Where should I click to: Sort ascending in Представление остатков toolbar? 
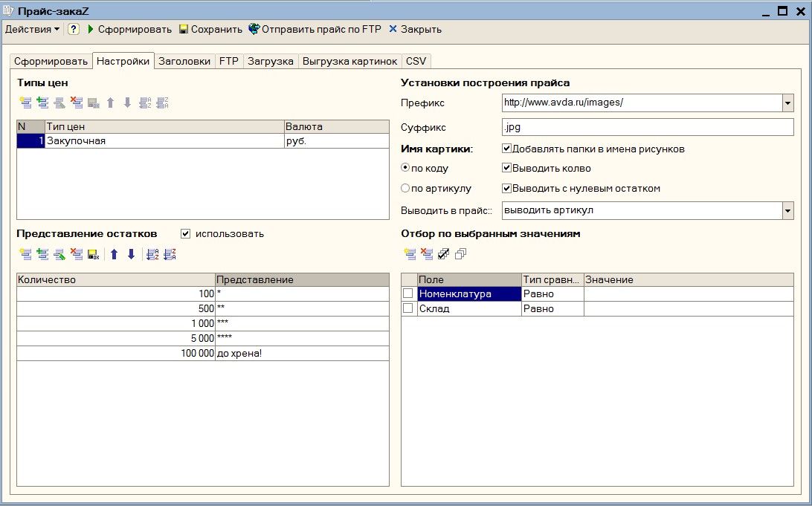152,254
